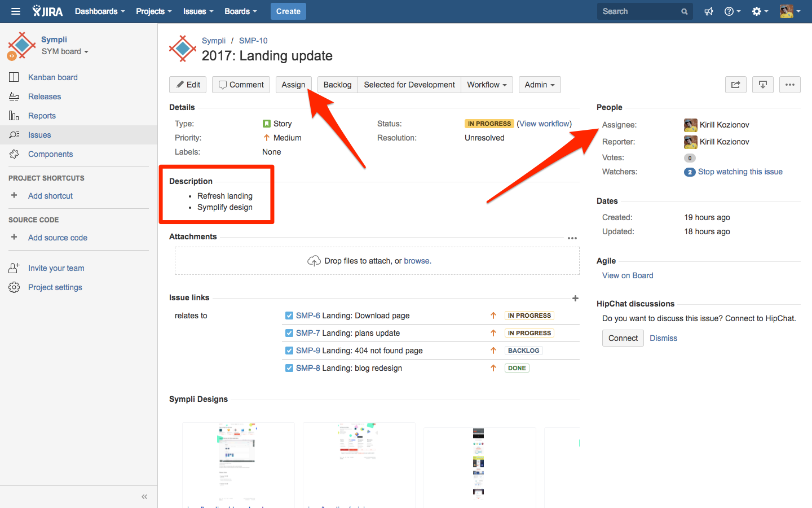Click the Releases ship icon
The width and height of the screenshot is (812, 508).
pyautogui.click(x=14, y=97)
